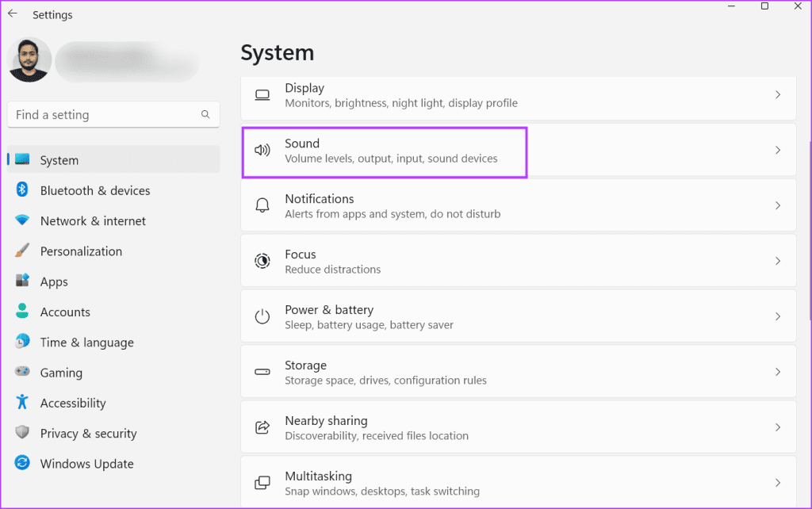
Task: Click the Personalization paintbrush icon
Action: pos(22,251)
